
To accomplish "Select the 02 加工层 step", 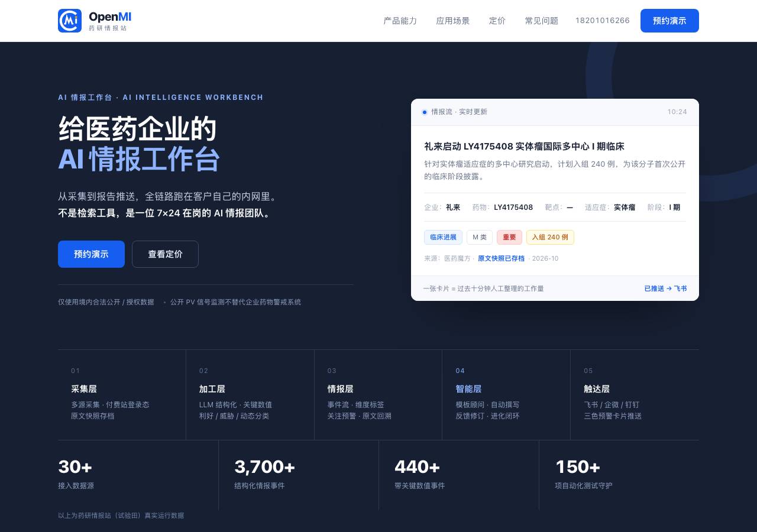I will pos(250,395).
